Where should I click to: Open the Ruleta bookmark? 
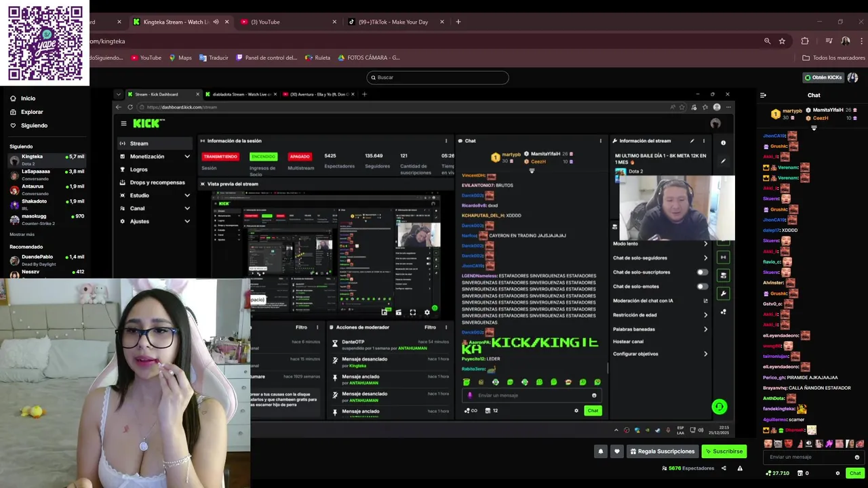[x=318, y=58]
